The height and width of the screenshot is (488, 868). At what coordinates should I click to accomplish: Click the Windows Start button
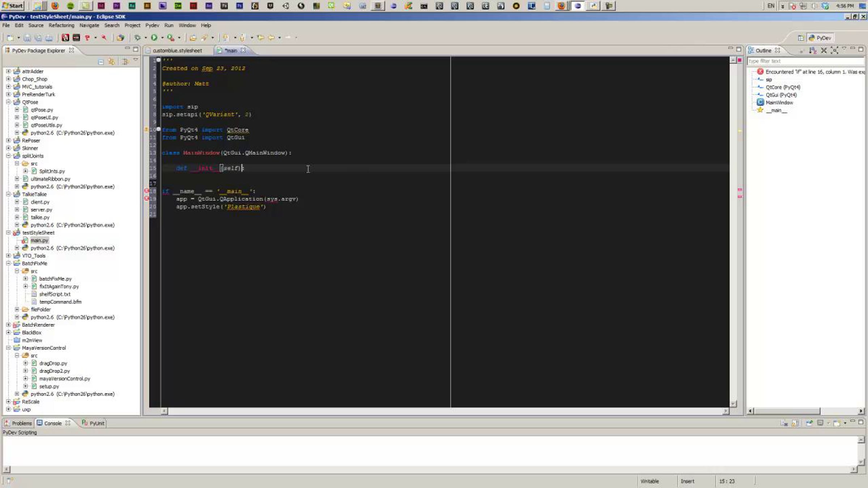click(x=13, y=5)
